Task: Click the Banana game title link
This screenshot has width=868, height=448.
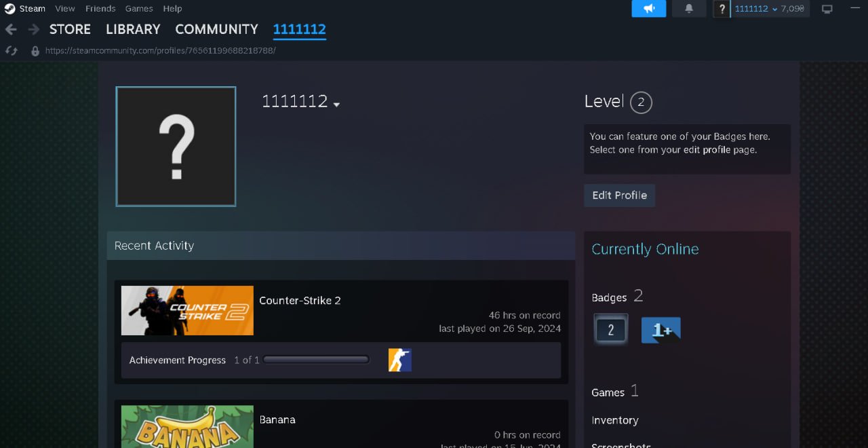Action: click(x=277, y=419)
